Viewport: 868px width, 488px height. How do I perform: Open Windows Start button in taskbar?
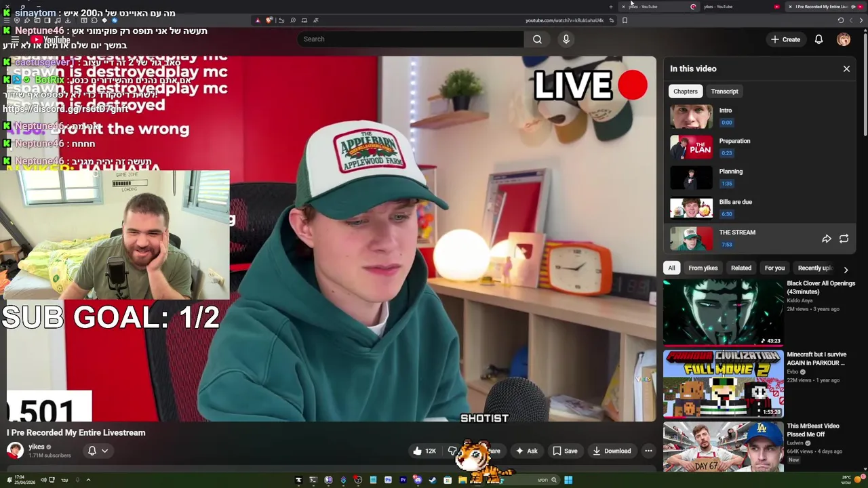pyautogui.click(x=568, y=480)
